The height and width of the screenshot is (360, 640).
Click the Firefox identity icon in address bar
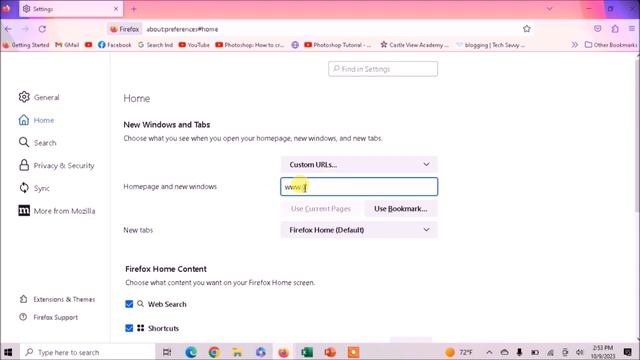click(125, 29)
